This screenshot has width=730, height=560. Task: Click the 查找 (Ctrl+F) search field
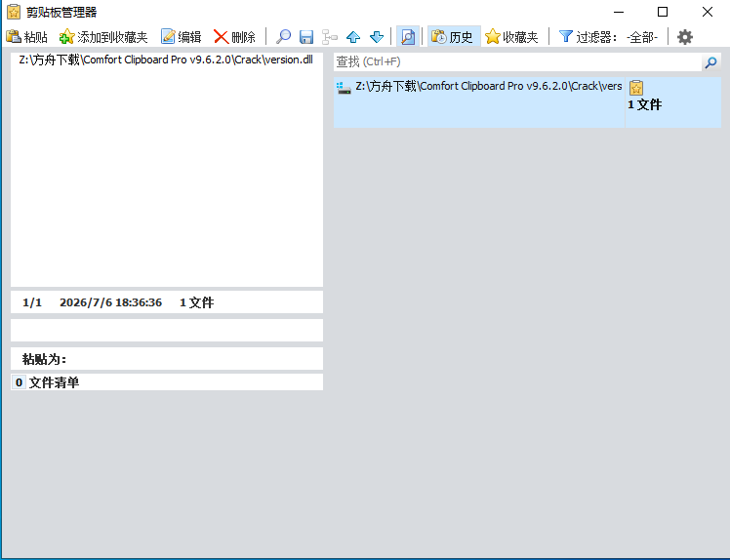coord(517,61)
